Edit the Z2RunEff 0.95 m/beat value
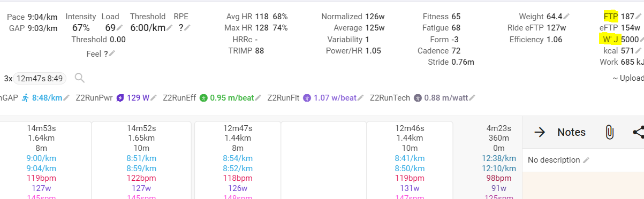The width and height of the screenshot is (644, 199). 230,98
